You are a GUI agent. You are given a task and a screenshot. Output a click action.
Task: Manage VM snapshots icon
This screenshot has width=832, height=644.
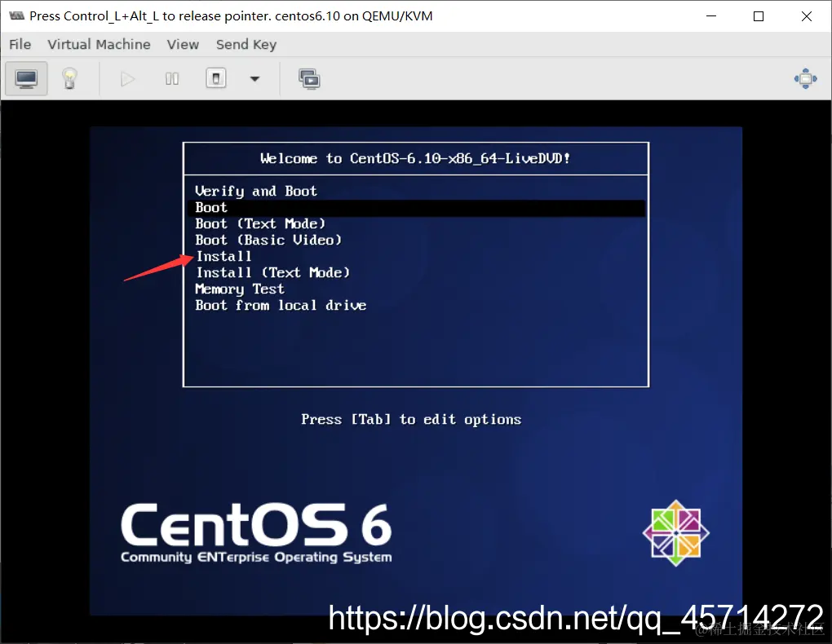(x=309, y=79)
